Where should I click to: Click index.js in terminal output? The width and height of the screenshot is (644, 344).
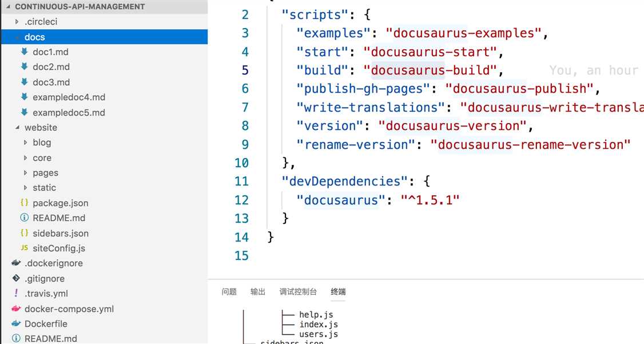pos(319,325)
